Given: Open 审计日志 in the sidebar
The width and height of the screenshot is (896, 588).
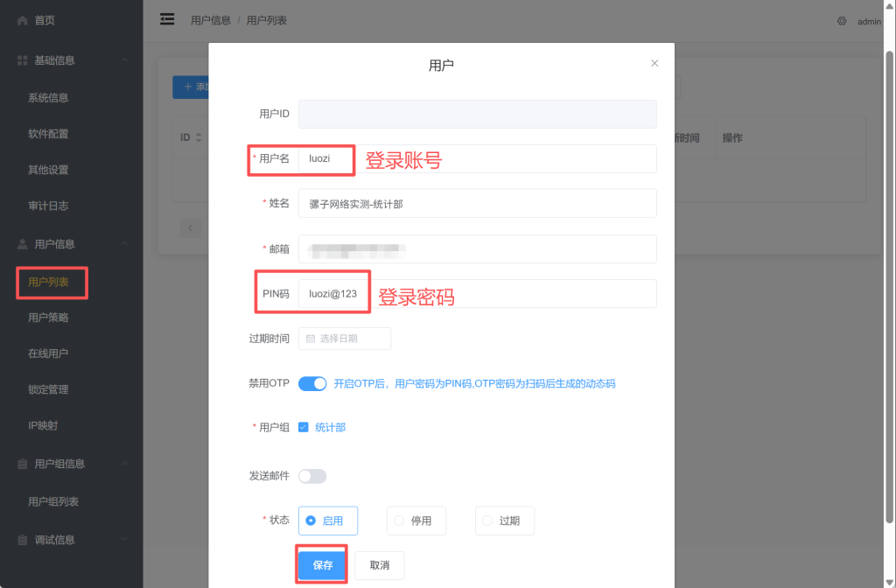Looking at the screenshot, I should click(48, 206).
